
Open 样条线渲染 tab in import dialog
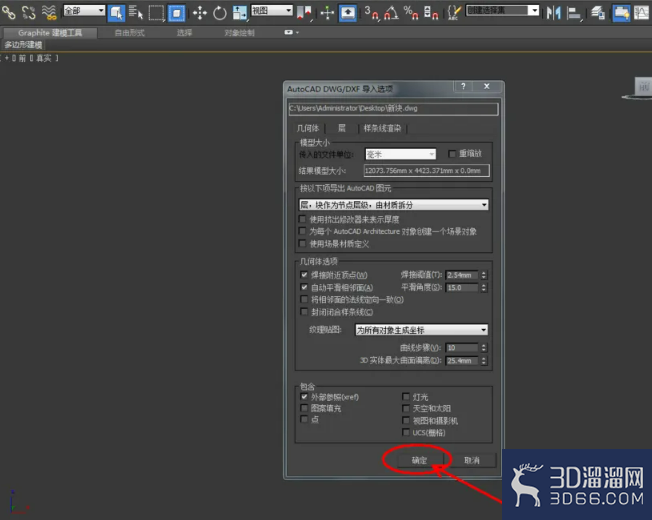382,128
